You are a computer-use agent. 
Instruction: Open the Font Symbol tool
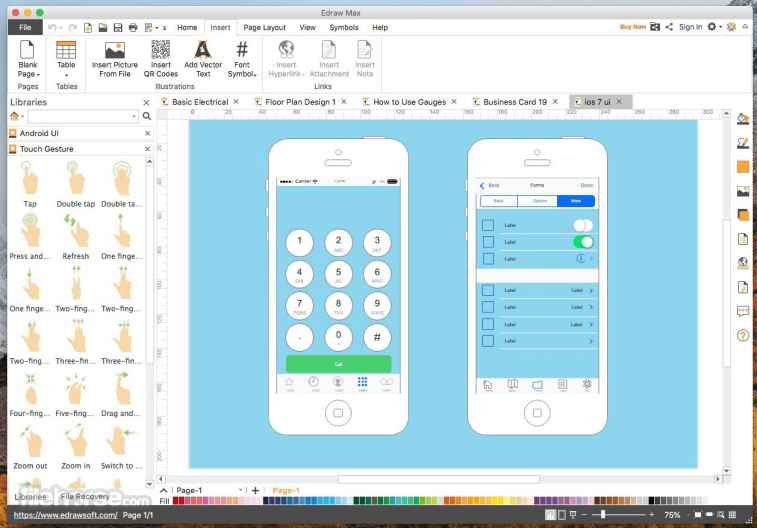click(x=242, y=48)
